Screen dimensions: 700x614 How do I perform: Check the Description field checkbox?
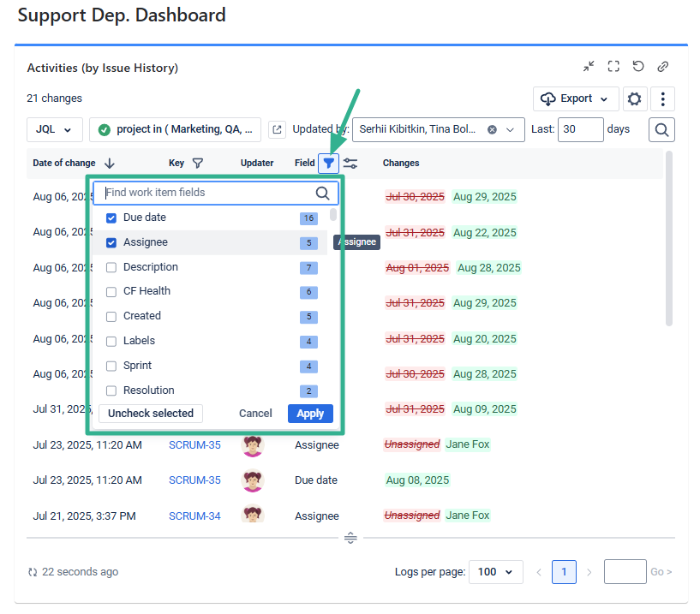click(111, 267)
